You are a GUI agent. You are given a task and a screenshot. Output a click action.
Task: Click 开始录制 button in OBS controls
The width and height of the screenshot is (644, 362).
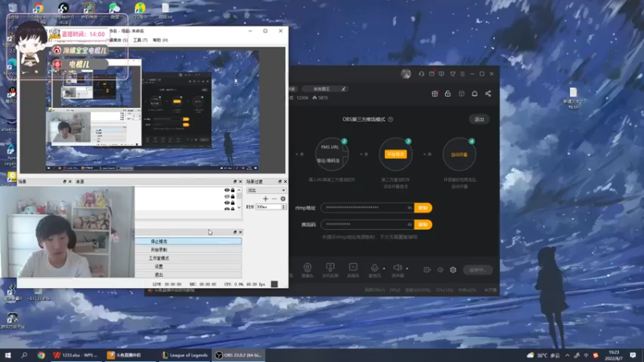coord(188,249)
